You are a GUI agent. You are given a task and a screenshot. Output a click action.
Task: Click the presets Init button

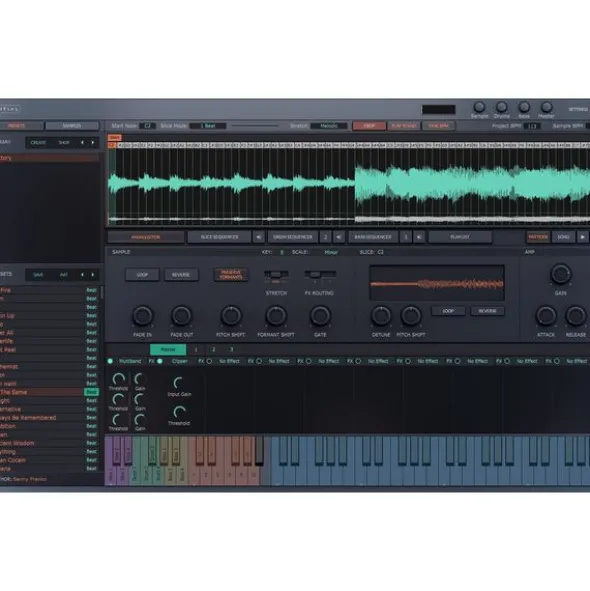coord(64,275)
